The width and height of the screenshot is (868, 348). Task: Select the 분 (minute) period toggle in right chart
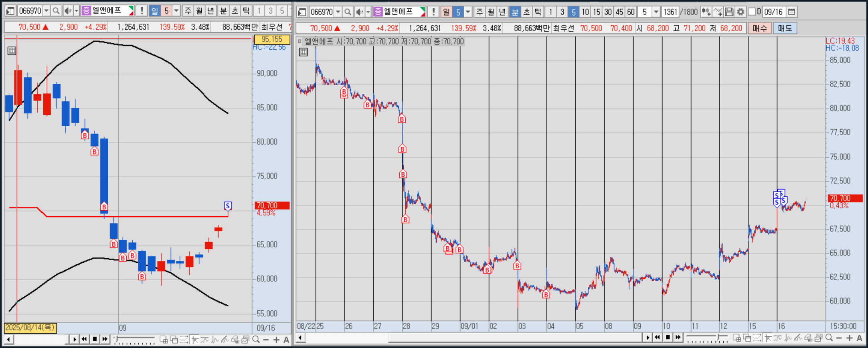(515, 12)
